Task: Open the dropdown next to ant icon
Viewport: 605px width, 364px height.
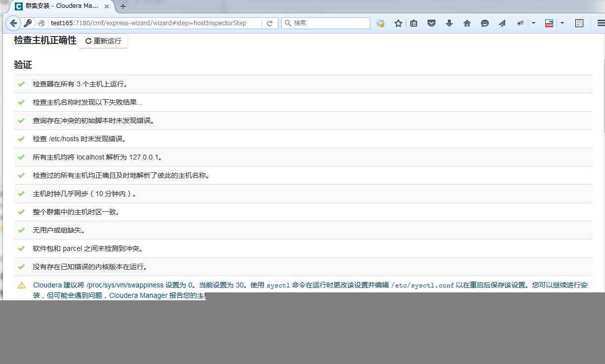Action: click(533, 23)
